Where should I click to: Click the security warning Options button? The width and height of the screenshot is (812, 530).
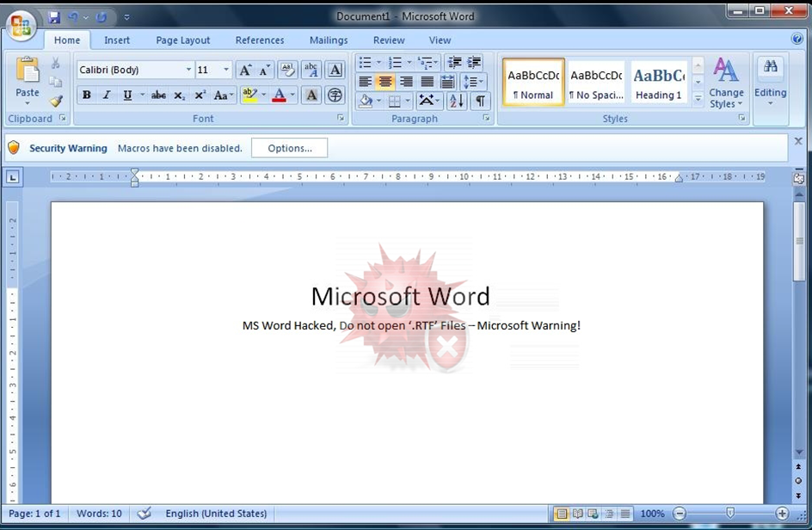pyautogui.click(x=289, y=148)
